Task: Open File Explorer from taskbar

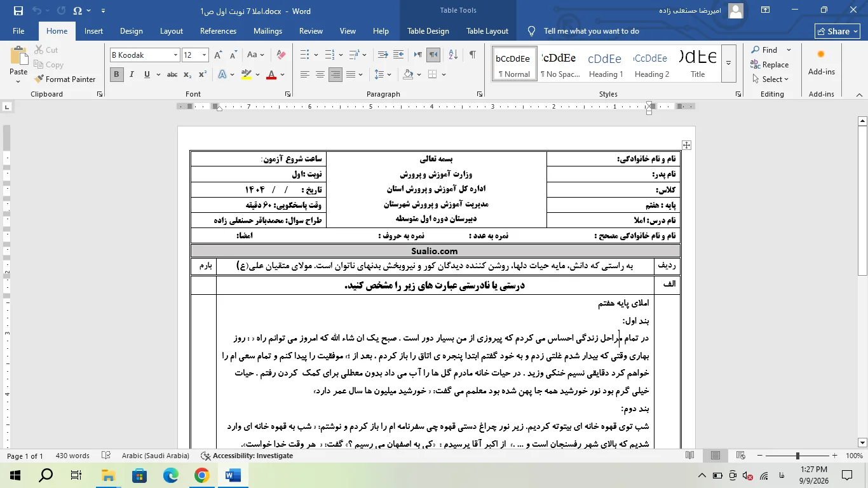Action: point(108,475)
